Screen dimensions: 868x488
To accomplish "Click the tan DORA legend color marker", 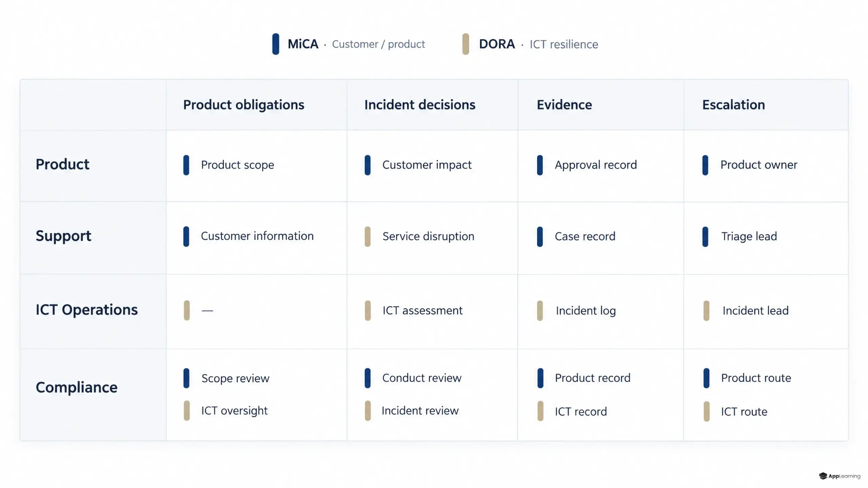I will [466, 44].
